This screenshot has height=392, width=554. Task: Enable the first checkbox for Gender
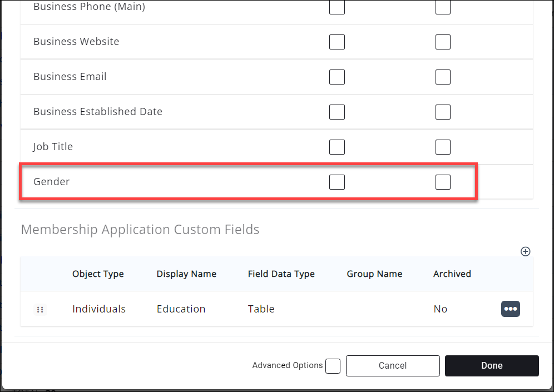[x=337, y=182]
